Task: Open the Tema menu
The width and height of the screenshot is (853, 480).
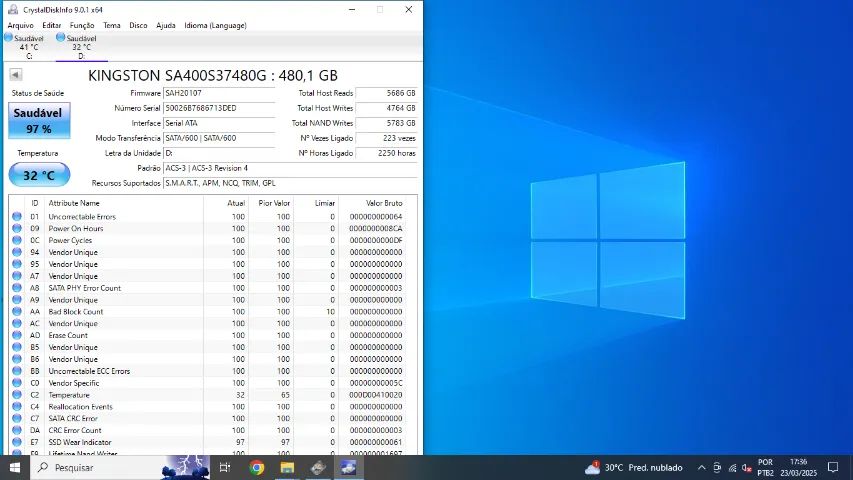Action: (x=112, y=25)
